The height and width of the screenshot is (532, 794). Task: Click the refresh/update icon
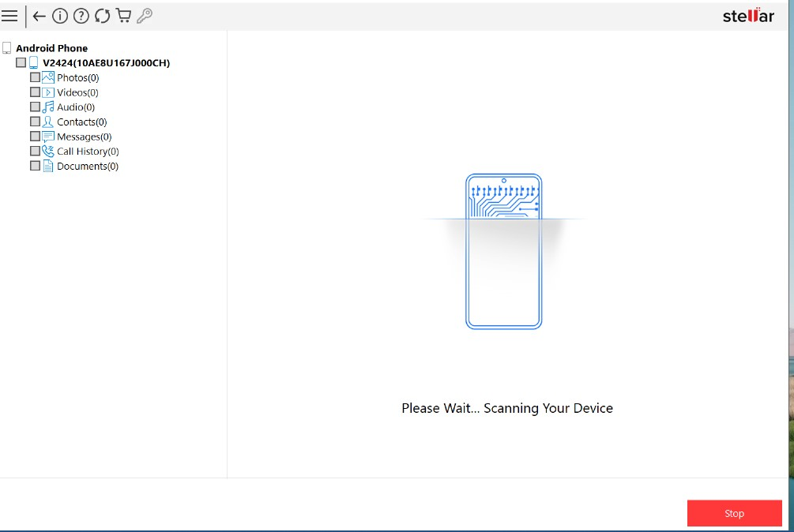[102, 17]
